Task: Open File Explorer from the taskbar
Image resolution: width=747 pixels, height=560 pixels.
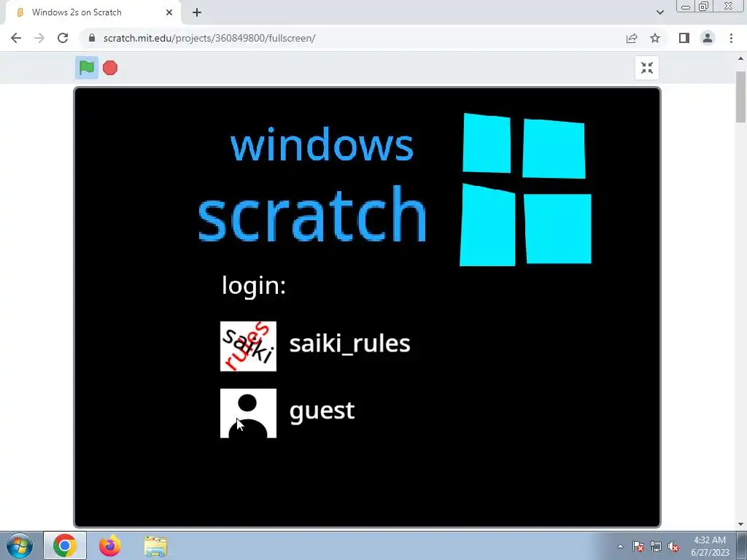Action: pyautogui.click(x=156, y=545)
